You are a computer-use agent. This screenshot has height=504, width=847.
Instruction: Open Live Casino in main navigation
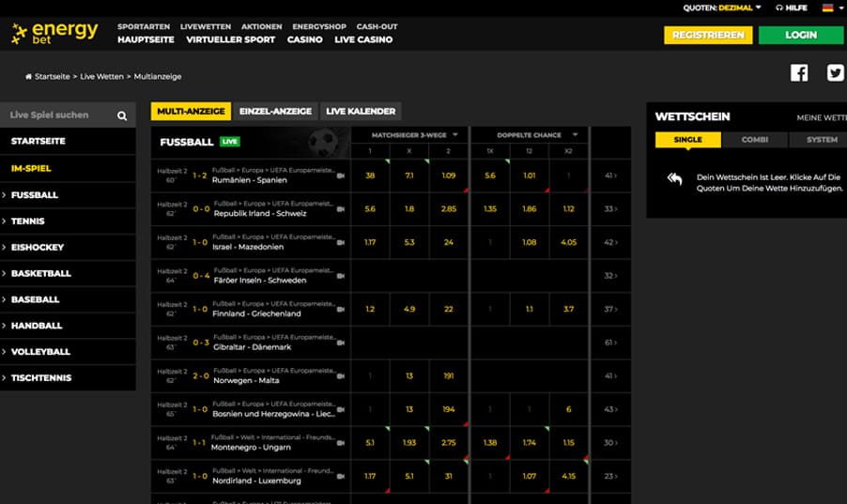tap(363, 40)
